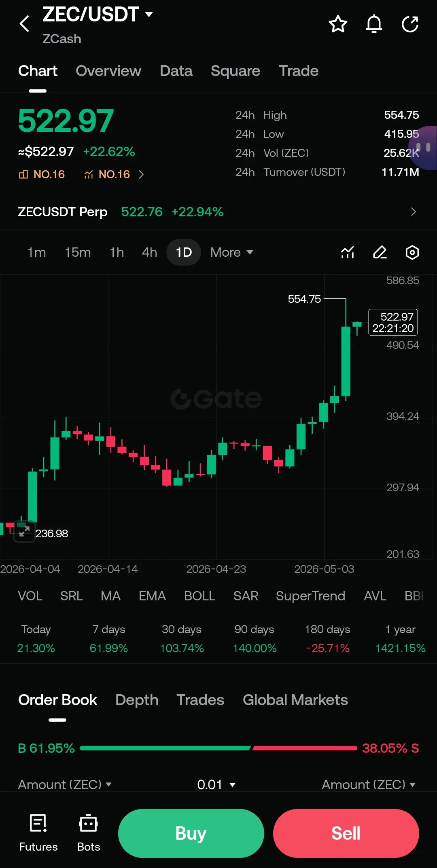Select the 15m timeframe

point(78,252)
